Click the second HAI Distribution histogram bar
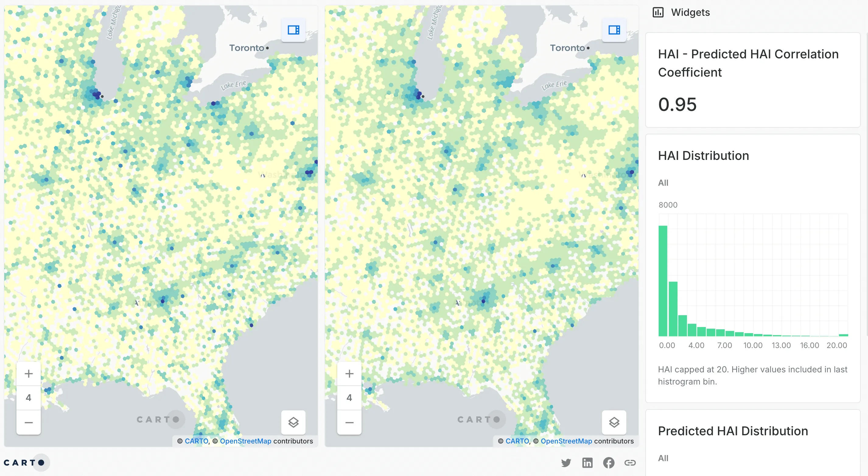The width and height of the screenshot is (868, 476). (673, 309)
